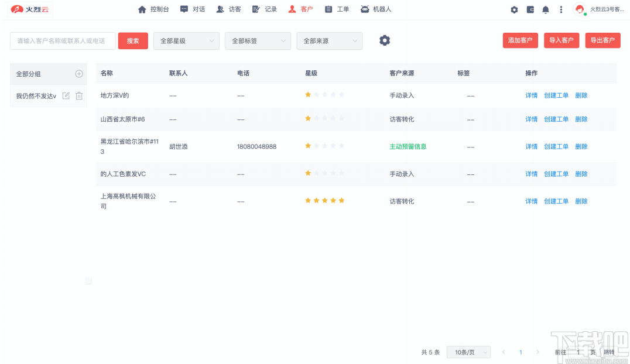This screenshot has height=364, width=630.
Task: Click 创建工单 for 山西省太原市#6
Action: click(556, 119)
